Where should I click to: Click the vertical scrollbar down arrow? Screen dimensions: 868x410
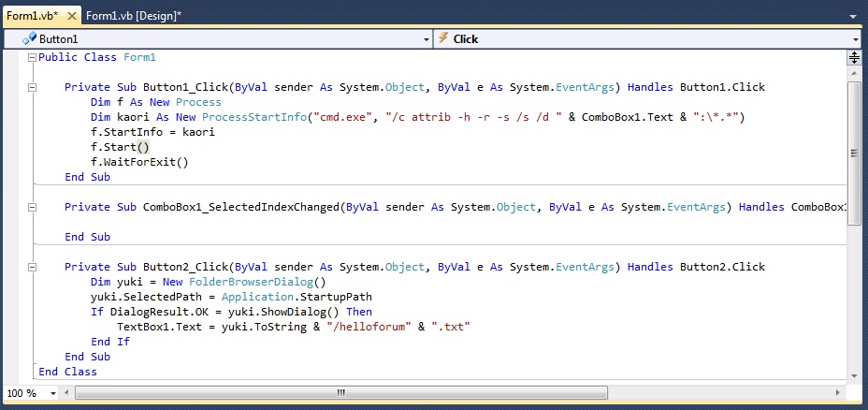[854, 375]
